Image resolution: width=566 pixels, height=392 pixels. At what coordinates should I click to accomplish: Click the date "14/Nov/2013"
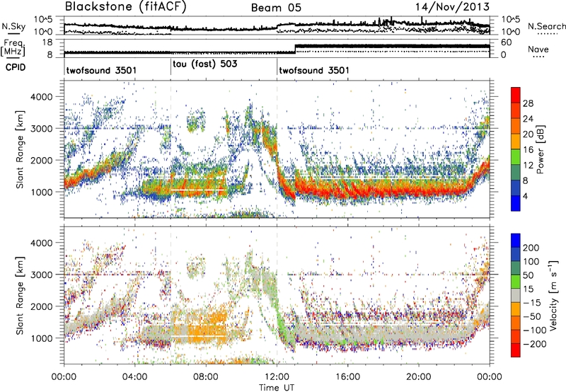[x=452, y=7]
